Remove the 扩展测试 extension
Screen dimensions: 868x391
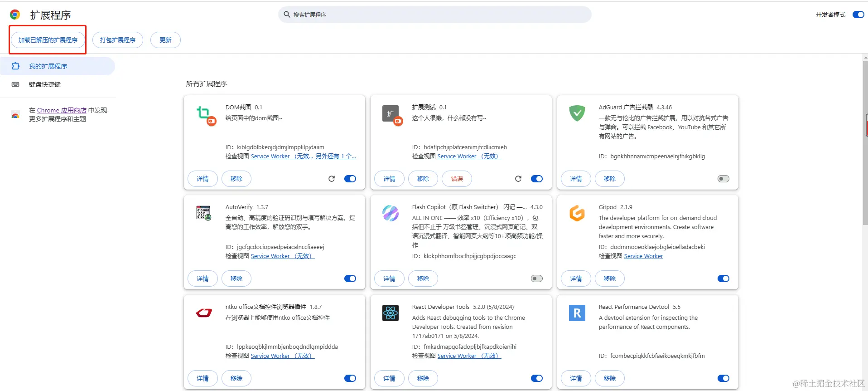[x=423, y=179]
